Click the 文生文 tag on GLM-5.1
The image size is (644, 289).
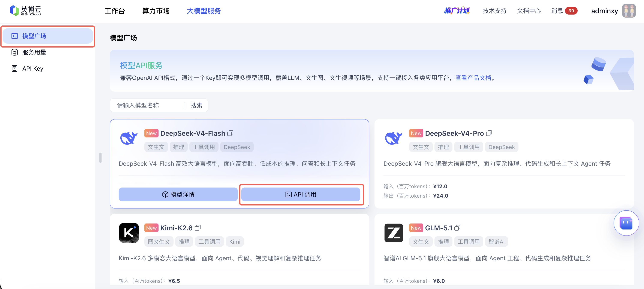pyautogui.click(x=421, y=242)
